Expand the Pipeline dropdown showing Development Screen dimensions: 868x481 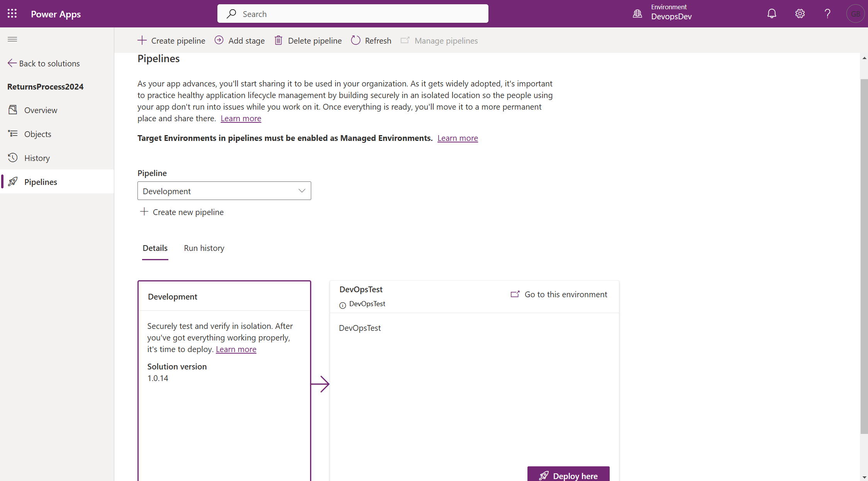tap(301, 190)
